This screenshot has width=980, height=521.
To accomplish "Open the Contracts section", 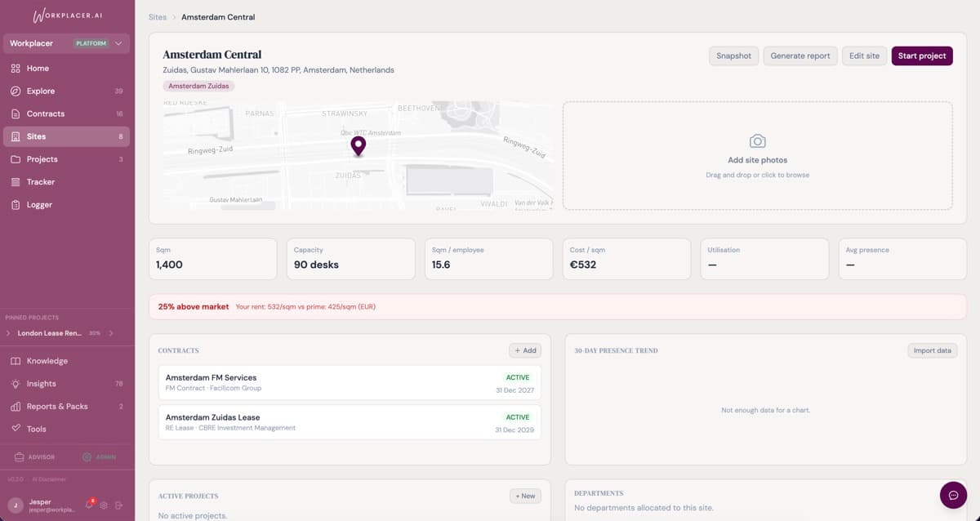I will (67, 114).
